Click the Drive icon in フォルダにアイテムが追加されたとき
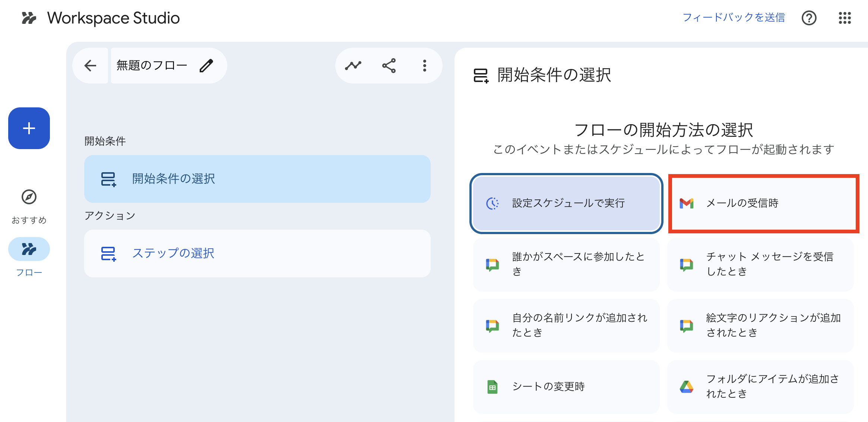This screenshot has width=868, height=422. pyautogui.click(x=687, y=387)
